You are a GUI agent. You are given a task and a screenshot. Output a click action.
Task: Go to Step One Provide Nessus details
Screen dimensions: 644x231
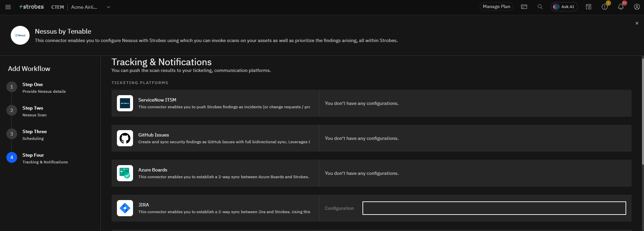point(44,88)
